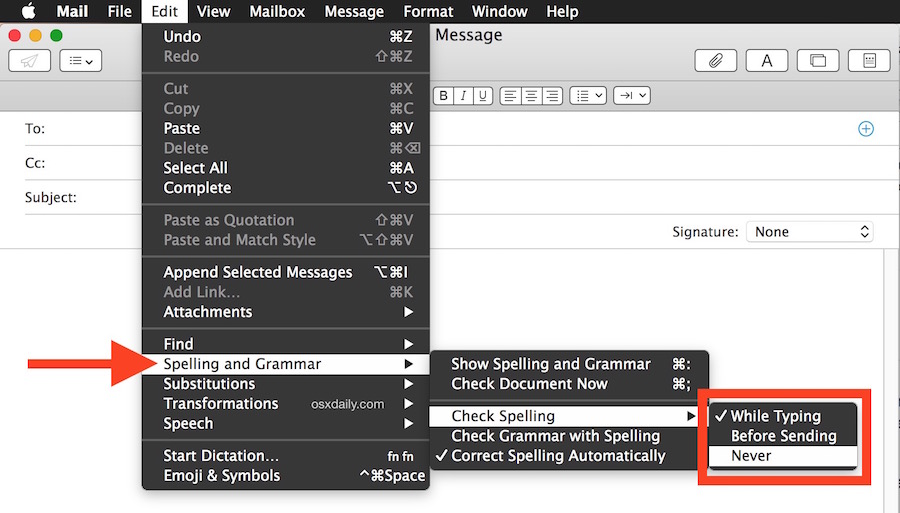Expand the Find submenu

(x=286, y=344)
